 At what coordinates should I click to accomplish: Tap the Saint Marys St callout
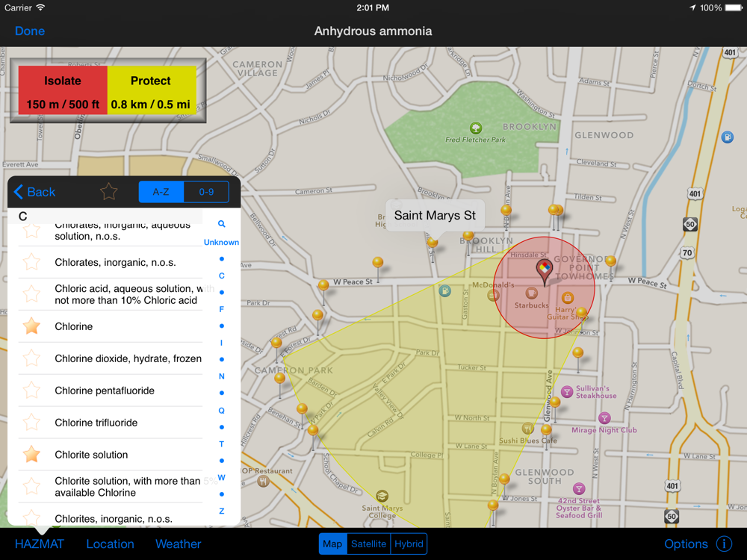(435, 215)
